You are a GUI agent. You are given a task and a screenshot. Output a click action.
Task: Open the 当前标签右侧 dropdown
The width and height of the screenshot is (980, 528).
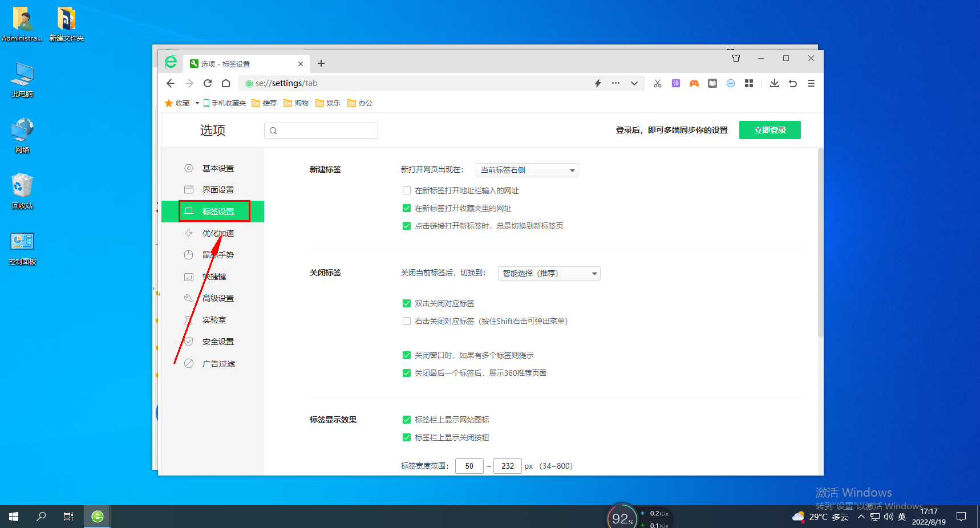tap(527, 170)
